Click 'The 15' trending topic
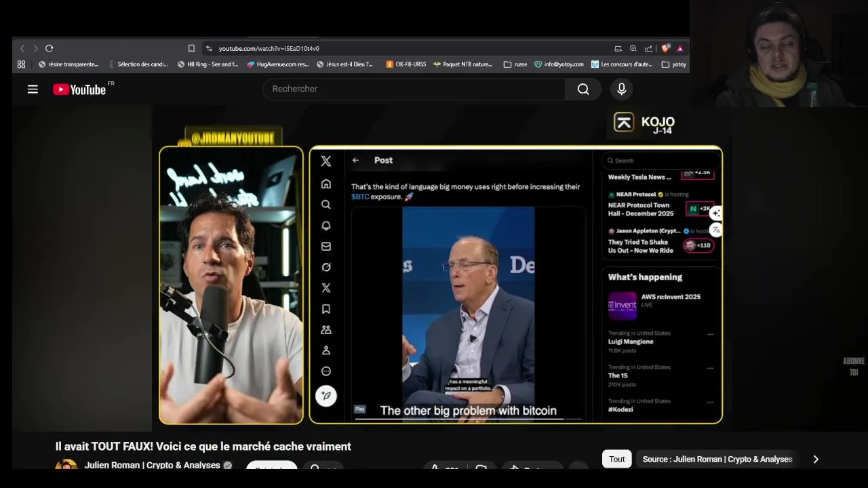 click(618, 375)
